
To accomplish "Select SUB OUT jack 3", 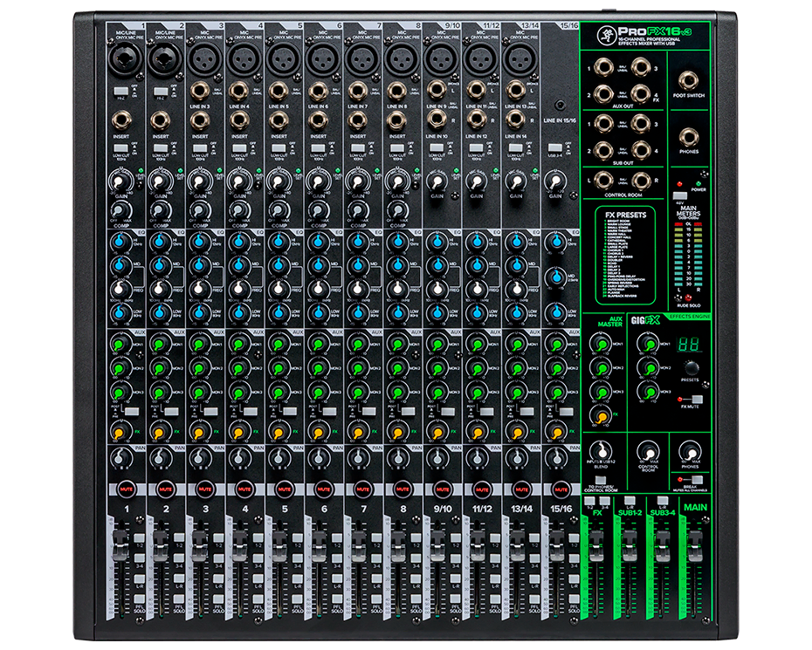I will [x=641, y=124].
